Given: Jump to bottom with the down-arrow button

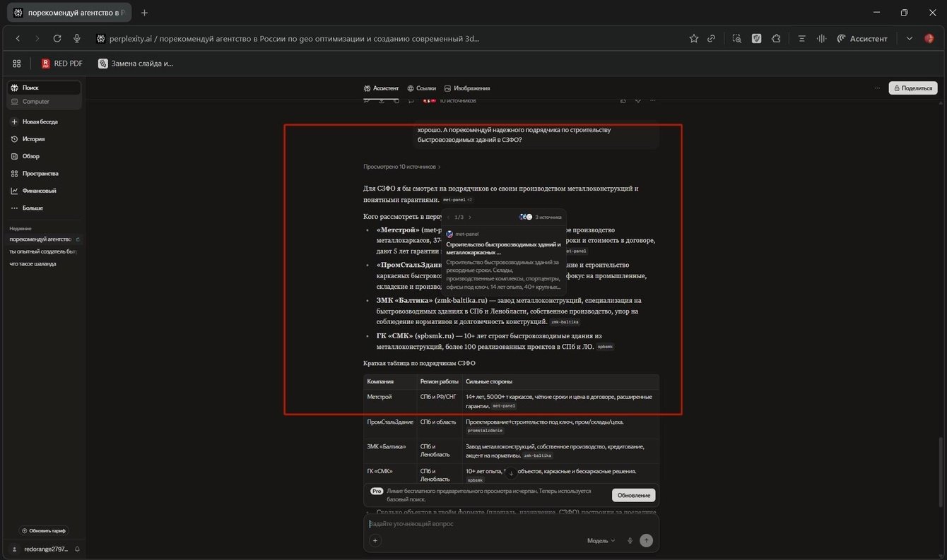Looking at the screenshot, I should click(511, 473).
